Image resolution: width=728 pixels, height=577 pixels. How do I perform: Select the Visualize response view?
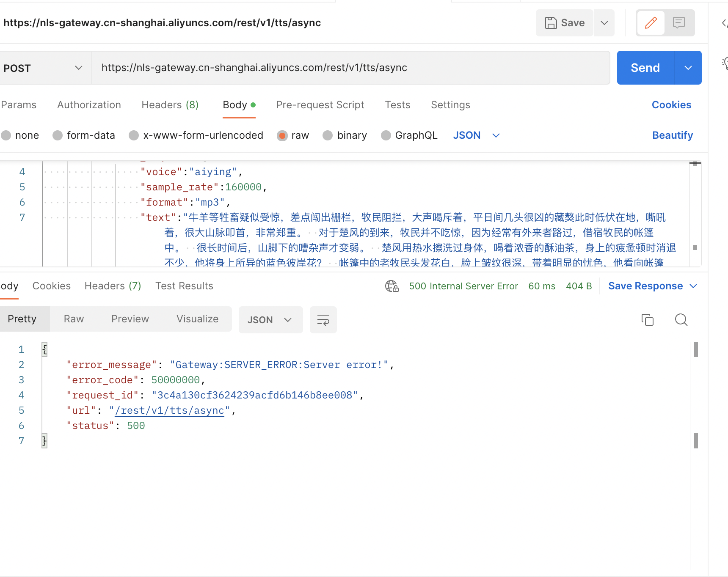tap(197, 319)
